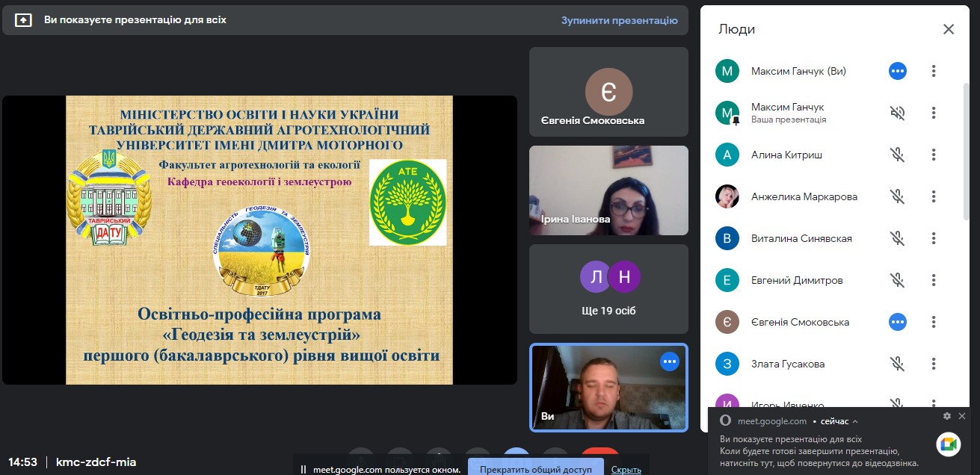Close the meet.google.com notification
The image size is (980, 475).
pyautogui.click(x=962, y=416)
